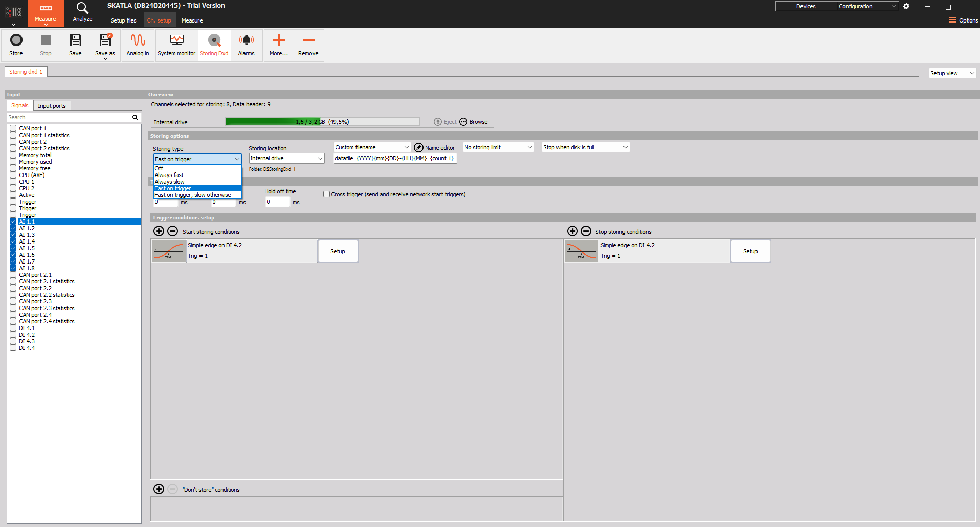Open the Name editor pencil icon
The height and width of the screenshot is (527, 980).
point(419,147)
